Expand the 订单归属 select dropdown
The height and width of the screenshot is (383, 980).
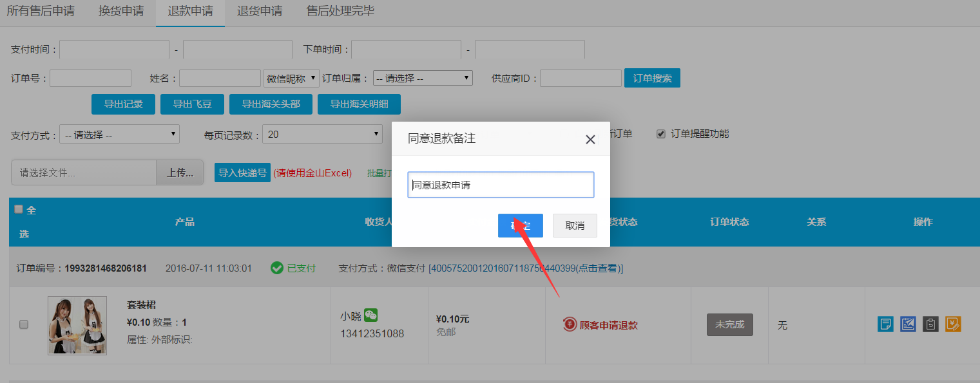423,78
